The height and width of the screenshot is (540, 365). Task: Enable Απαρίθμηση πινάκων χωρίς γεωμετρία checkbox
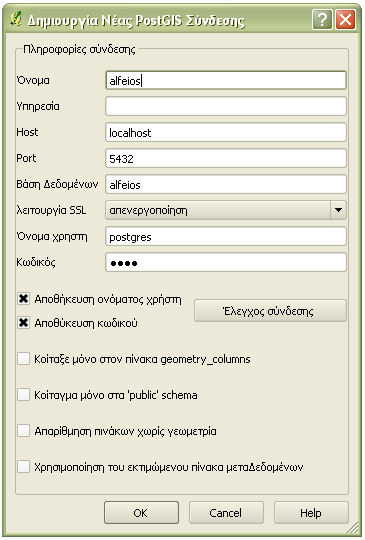[x=23, y=430]
